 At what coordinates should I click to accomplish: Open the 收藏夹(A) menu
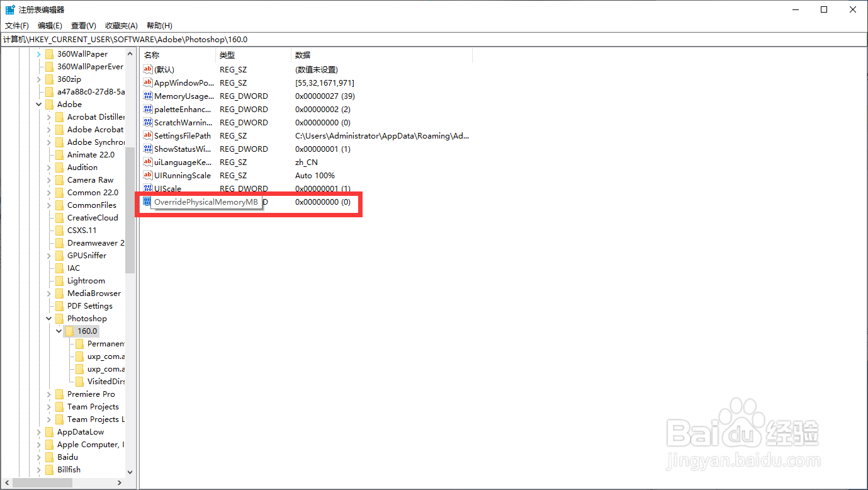121,25
